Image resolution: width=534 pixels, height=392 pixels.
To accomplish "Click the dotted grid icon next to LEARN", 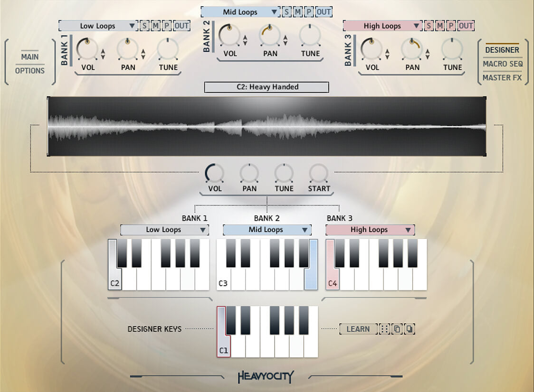I will pos(384,329).
